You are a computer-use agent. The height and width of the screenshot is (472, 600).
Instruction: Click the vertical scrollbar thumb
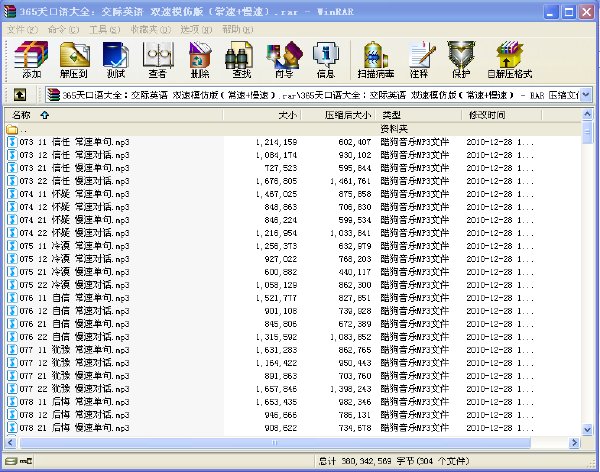pos(587,132)
